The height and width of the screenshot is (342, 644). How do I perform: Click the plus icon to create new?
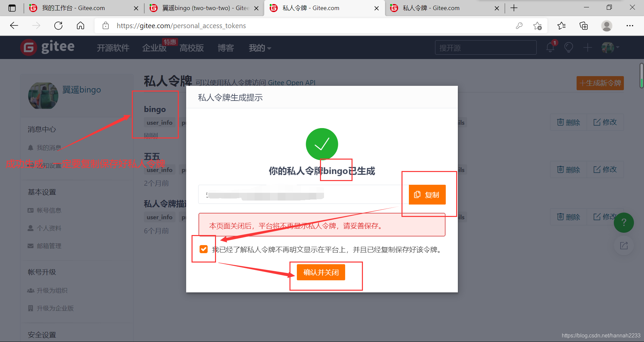click(588, 47)
